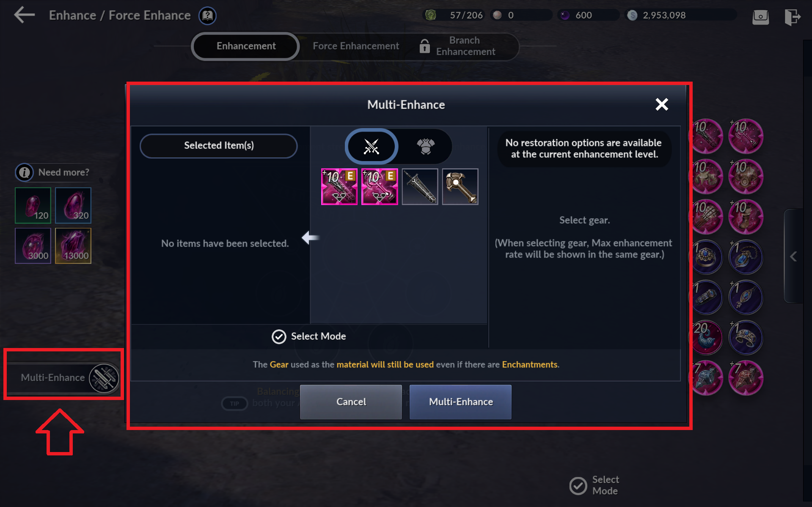Go back with the arrow icon
Viewport: 812px width, 507px height.
[24, 15]
